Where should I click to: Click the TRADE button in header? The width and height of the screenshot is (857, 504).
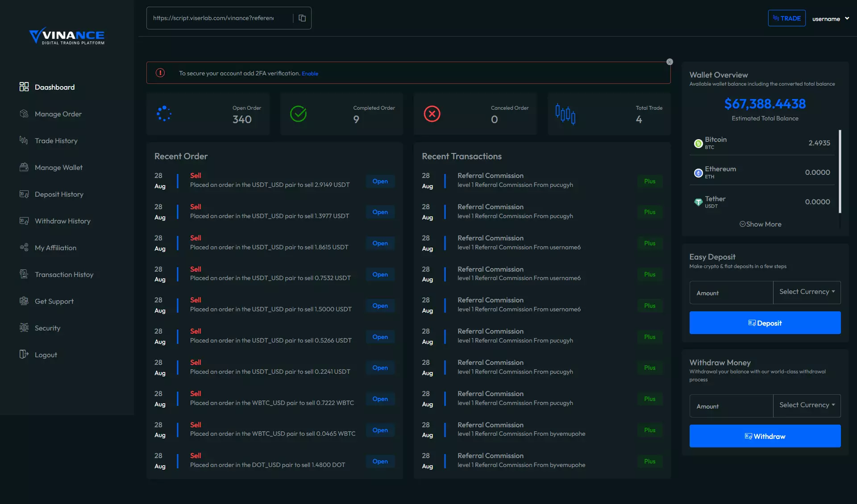[x=786, y=18]
